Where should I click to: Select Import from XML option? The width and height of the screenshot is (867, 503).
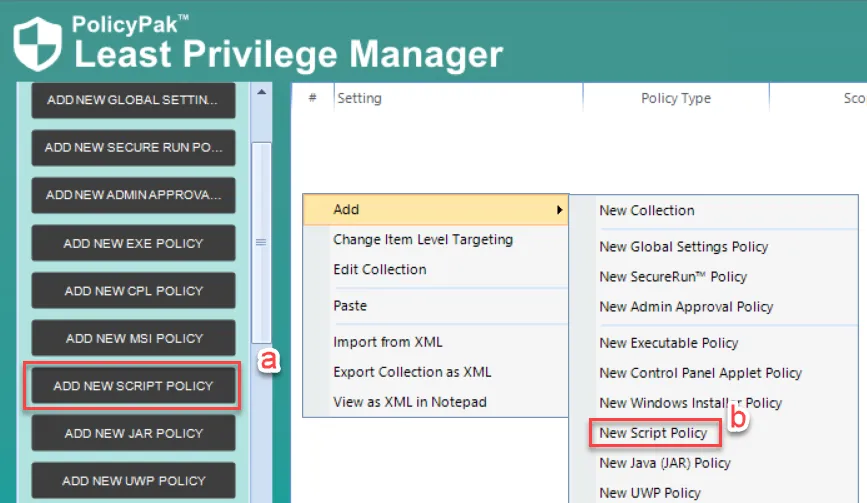pos(385,342)
